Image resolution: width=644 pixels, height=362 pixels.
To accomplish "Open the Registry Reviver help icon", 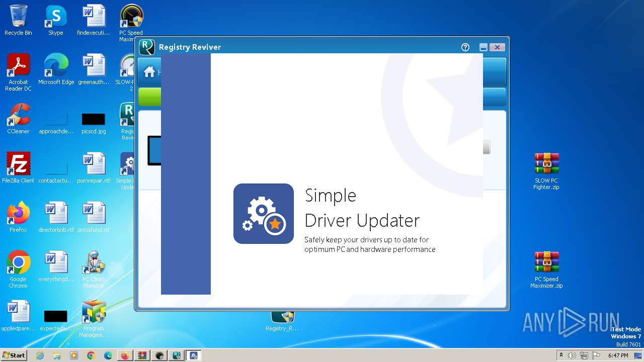I will tap(465, 47).
